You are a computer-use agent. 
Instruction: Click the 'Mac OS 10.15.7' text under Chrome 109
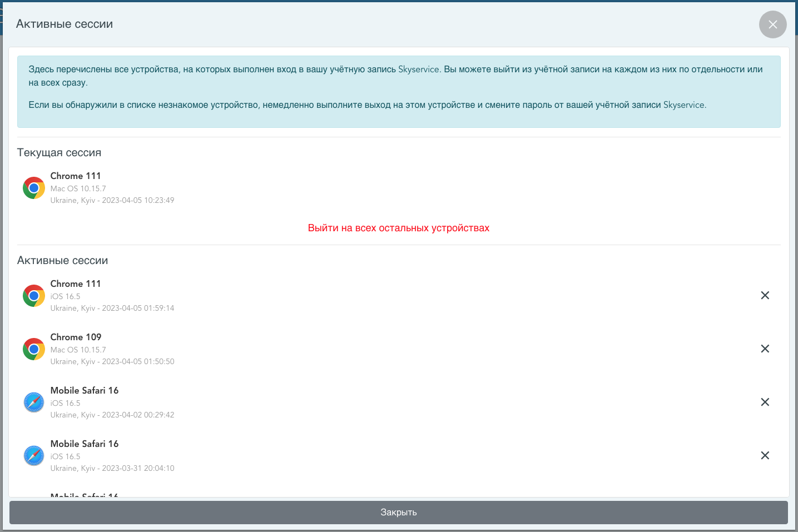tap(78, 350)
